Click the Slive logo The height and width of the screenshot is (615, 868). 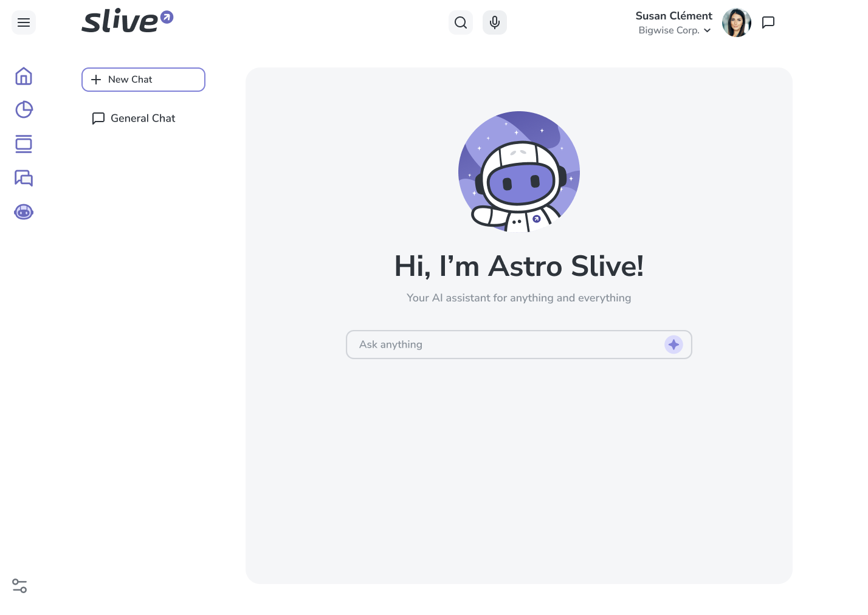pyautogui.click(x=127, y=21)
